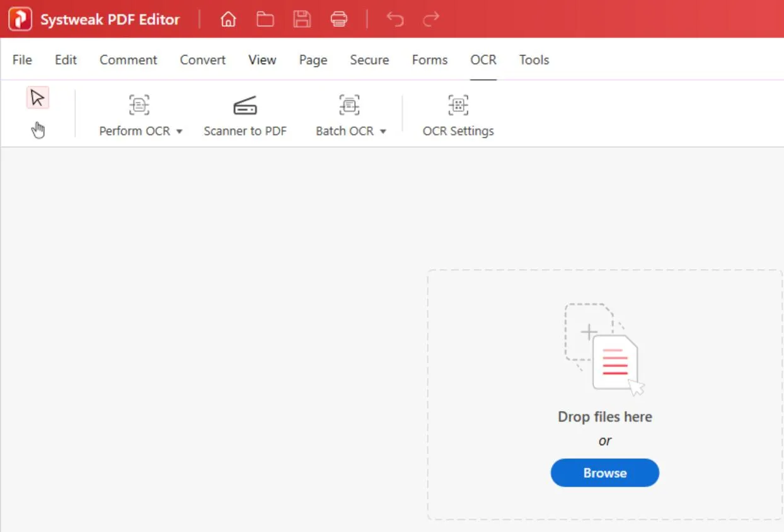Image resolution: width=784 pixels, height=532 pixels.
Task: Click the Save disk icon
Action: point(302,20)
